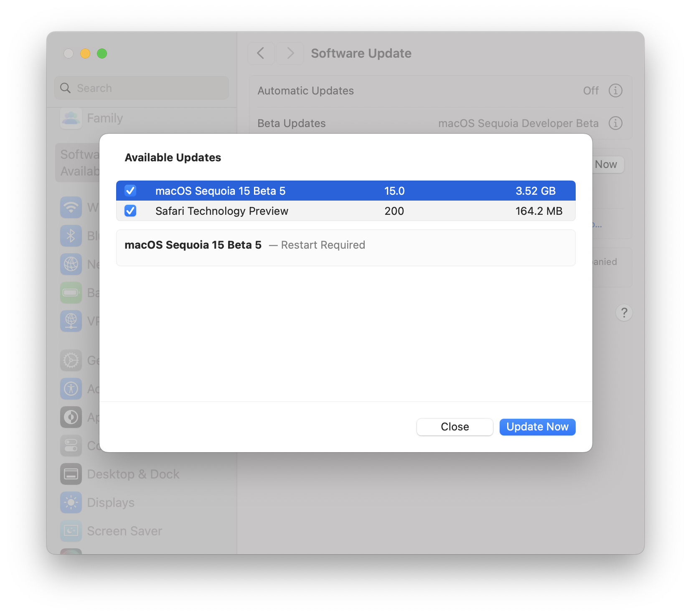Open help with the question mark button
691x616 pixels.
click(x=624, y=313)
